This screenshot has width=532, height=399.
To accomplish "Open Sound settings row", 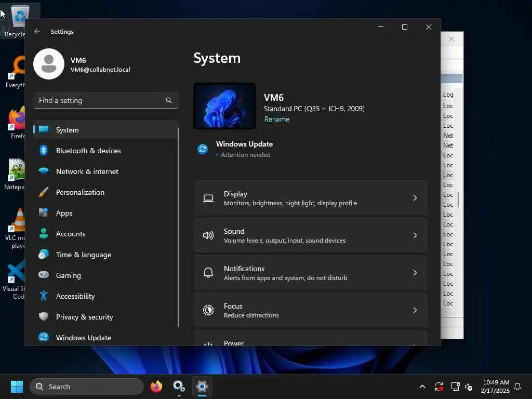I will pos(311,235).
